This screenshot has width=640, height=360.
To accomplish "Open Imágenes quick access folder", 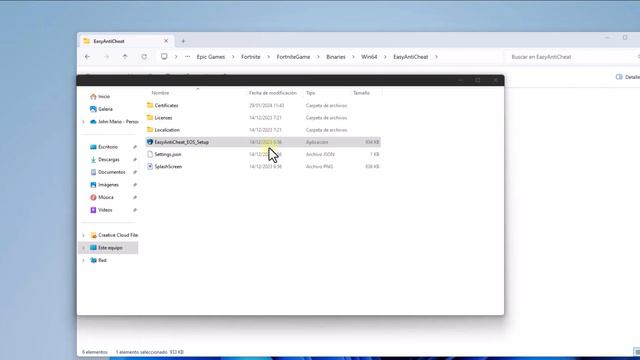I will coord(104,185).
